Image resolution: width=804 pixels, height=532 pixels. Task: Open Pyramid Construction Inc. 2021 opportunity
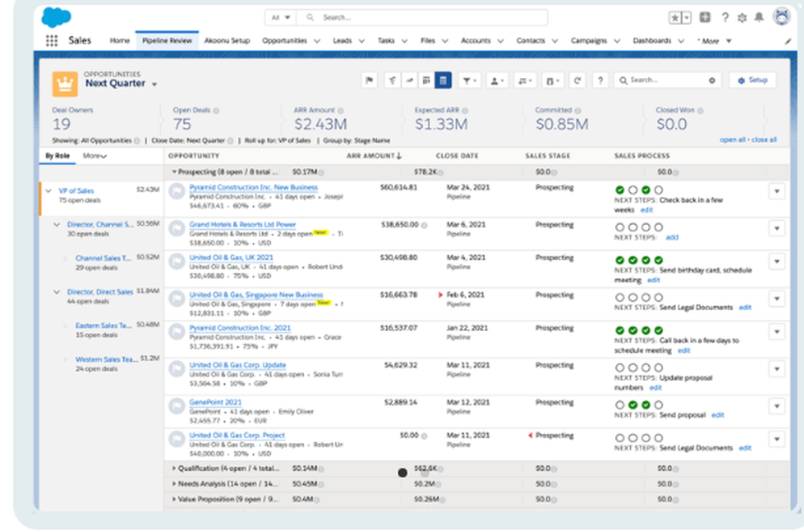tap(240, 328)
